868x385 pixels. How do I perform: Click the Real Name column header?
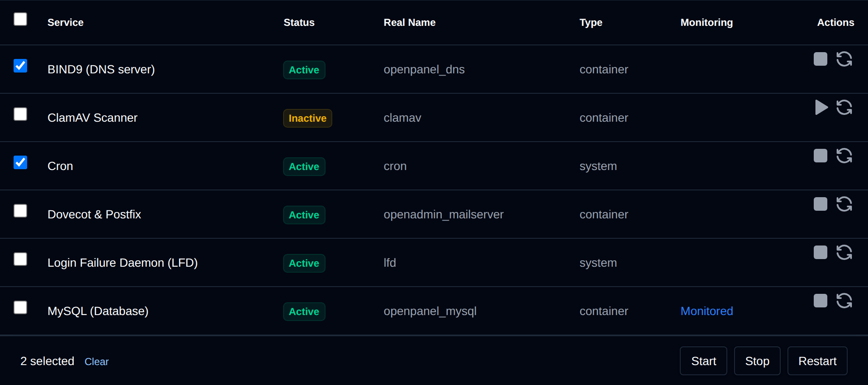(409, 22)
